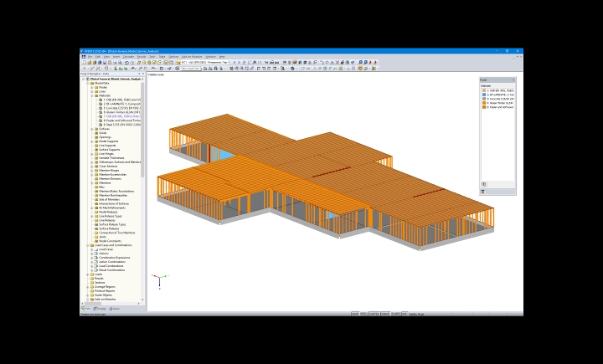This screenshot has height=364, width=603.
Task: Click the OSB material 1 color swatch in panel
Action: pyautogui.click(x=484, y=90)
